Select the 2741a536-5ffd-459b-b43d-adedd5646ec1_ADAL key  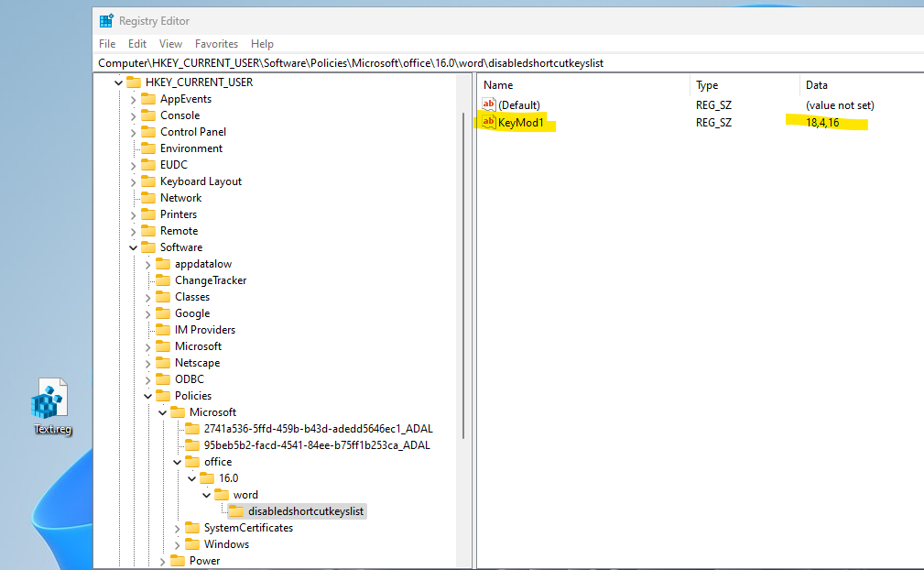pos(318,429)
